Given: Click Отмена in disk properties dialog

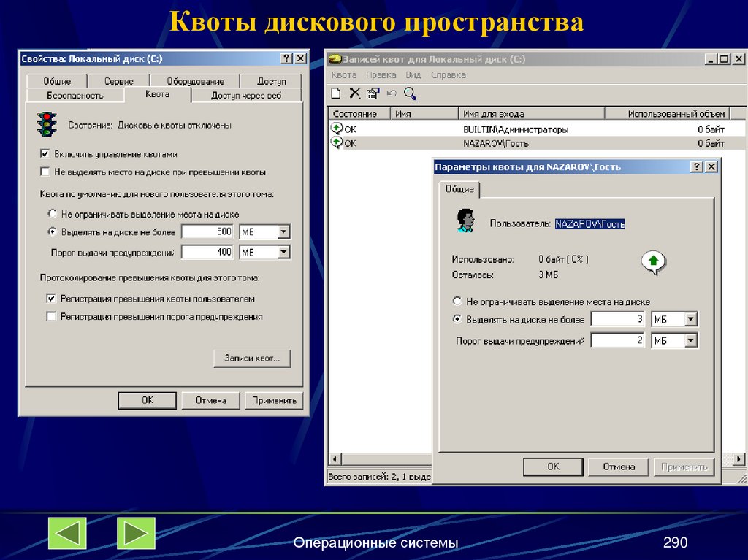Looking at the screenshot, I should 211,400.
